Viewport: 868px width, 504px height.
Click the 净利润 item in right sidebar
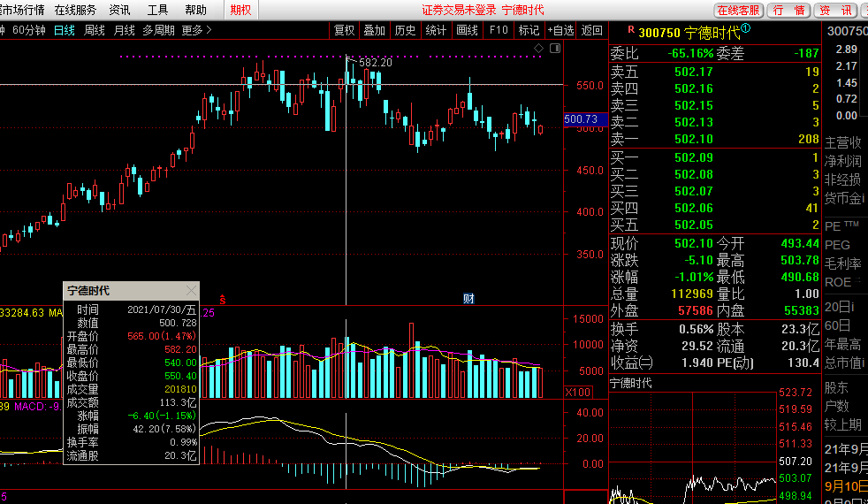pos(843,161)
